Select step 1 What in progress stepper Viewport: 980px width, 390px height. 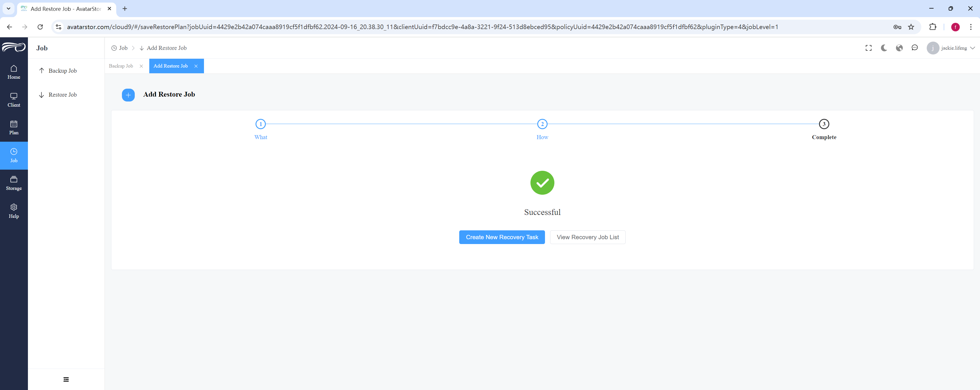[x=261, y=129]
